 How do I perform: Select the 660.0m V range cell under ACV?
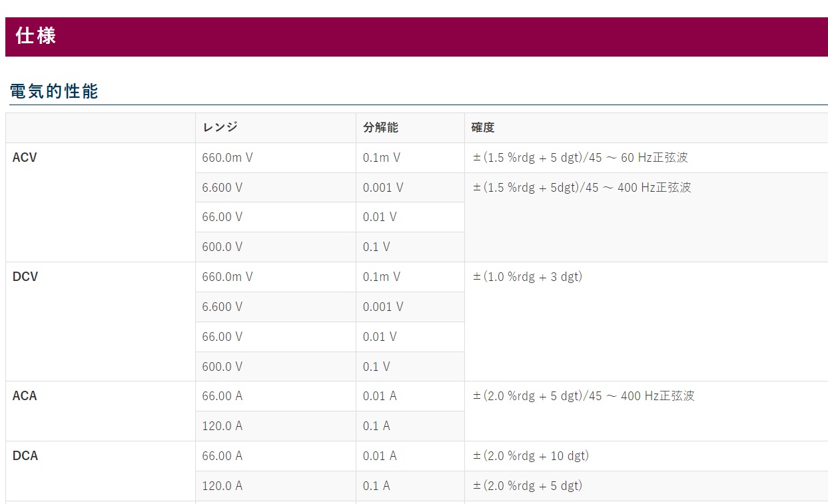228,158
